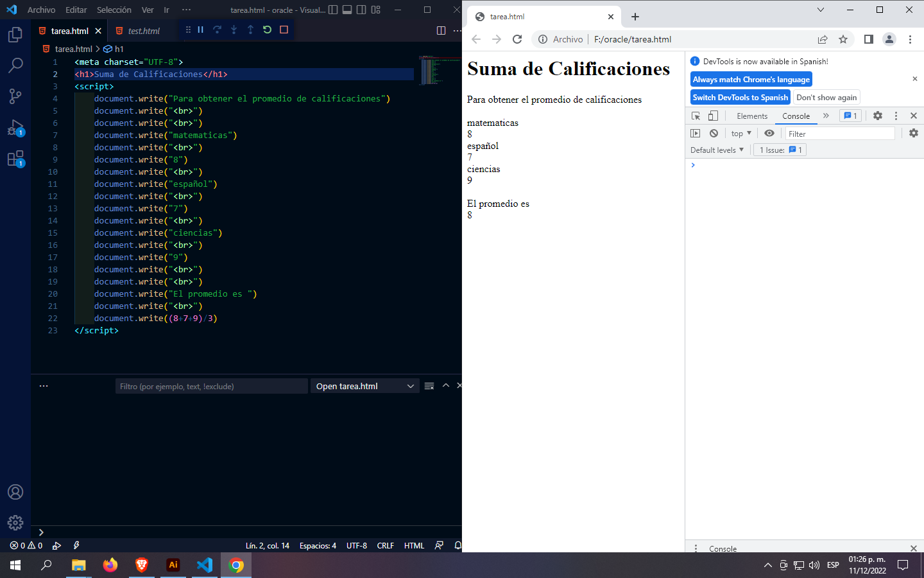Split the VS Code editor to the right

(x=441, y=30)
